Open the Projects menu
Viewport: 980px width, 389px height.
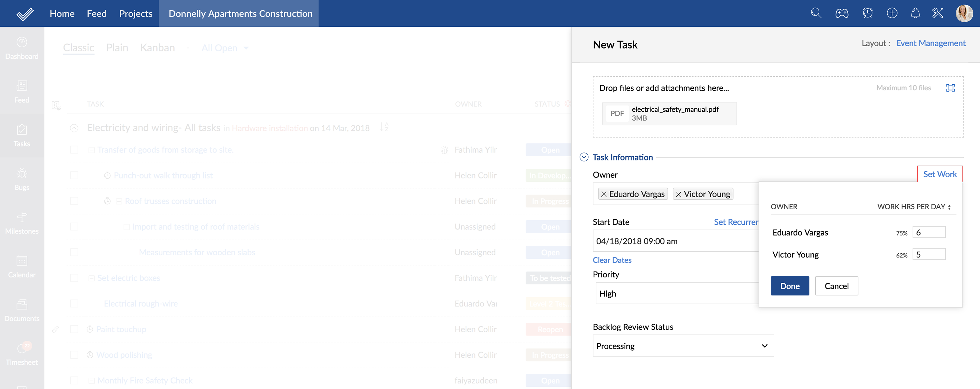pos(136,14)
